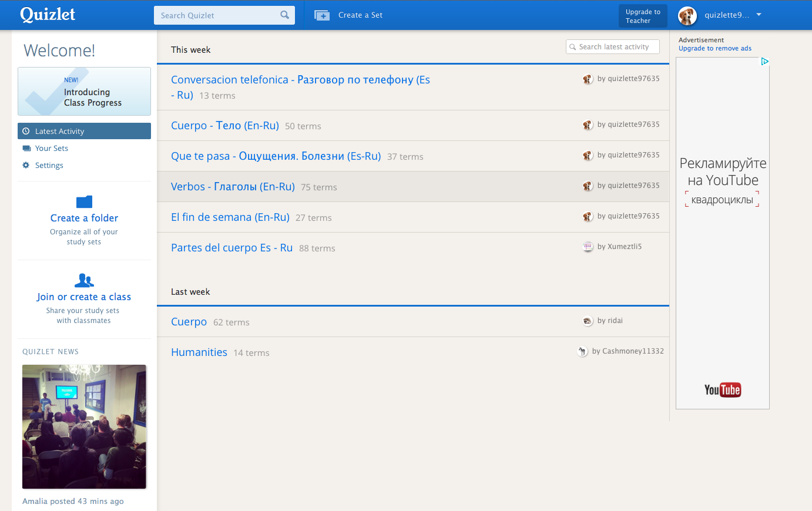Image resolution: width=812 pixels, height=511 pixels.
Task: Click the Settings gear icon in the sidebar
Action: point(25,165)
